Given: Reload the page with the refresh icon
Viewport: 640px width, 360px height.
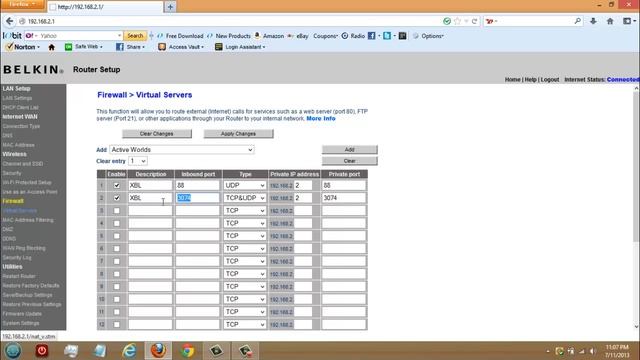Looking at the screenshot, I should (x=474, y=21).
